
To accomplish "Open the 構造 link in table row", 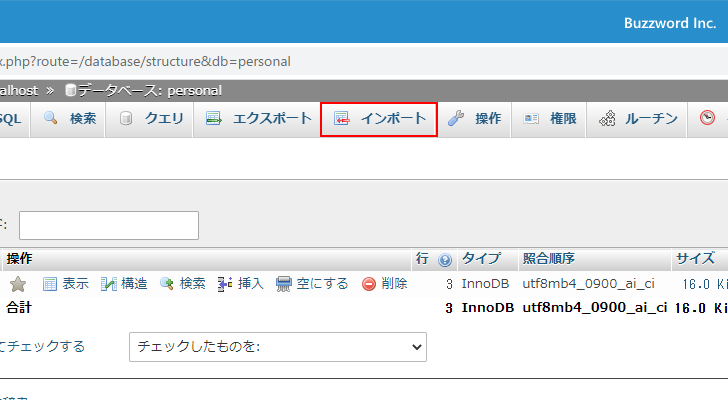I will click(134, 284).
